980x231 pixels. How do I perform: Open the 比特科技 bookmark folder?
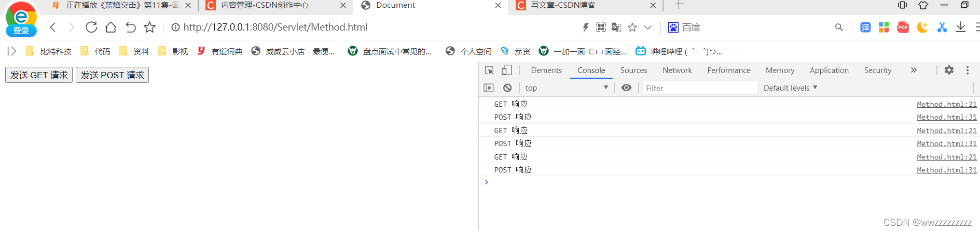point(48,51)
